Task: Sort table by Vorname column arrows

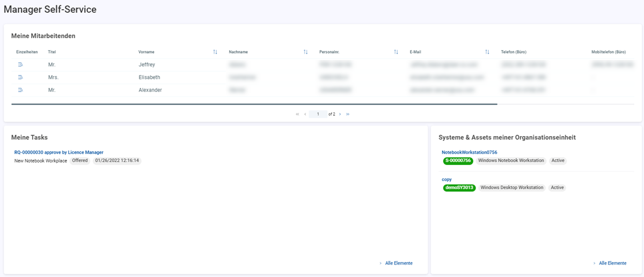Action: [215, 52]
